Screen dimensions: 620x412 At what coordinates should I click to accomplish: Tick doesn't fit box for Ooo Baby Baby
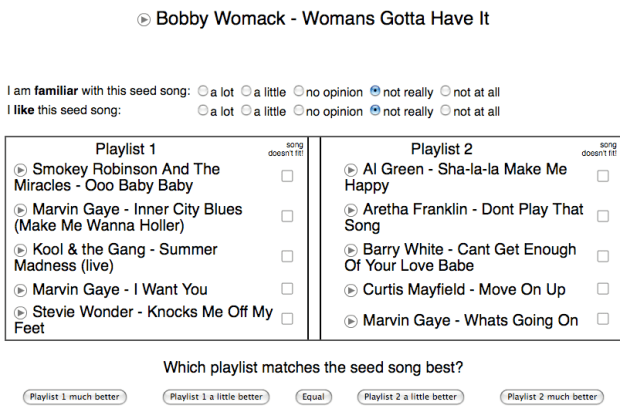(287, 176)
